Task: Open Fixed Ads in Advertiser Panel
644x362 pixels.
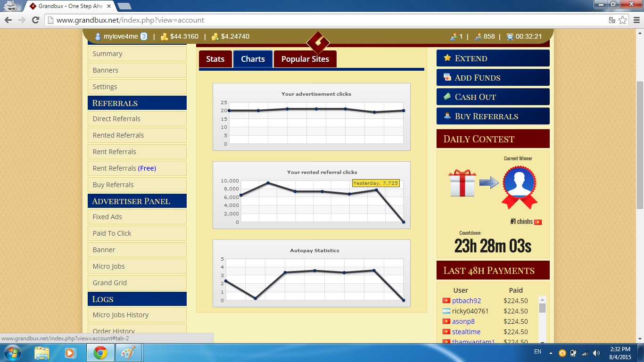Action: tap(137, 217)
